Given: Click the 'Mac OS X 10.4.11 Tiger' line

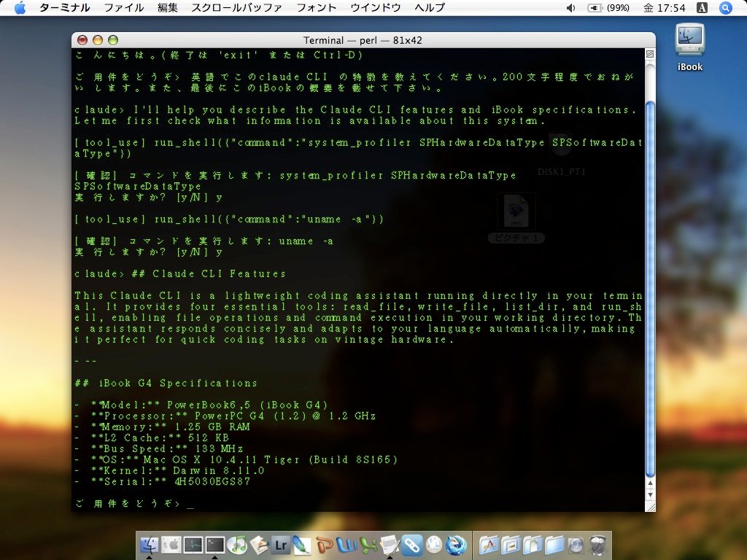Looking at the screenshot, I should point(236,460).
